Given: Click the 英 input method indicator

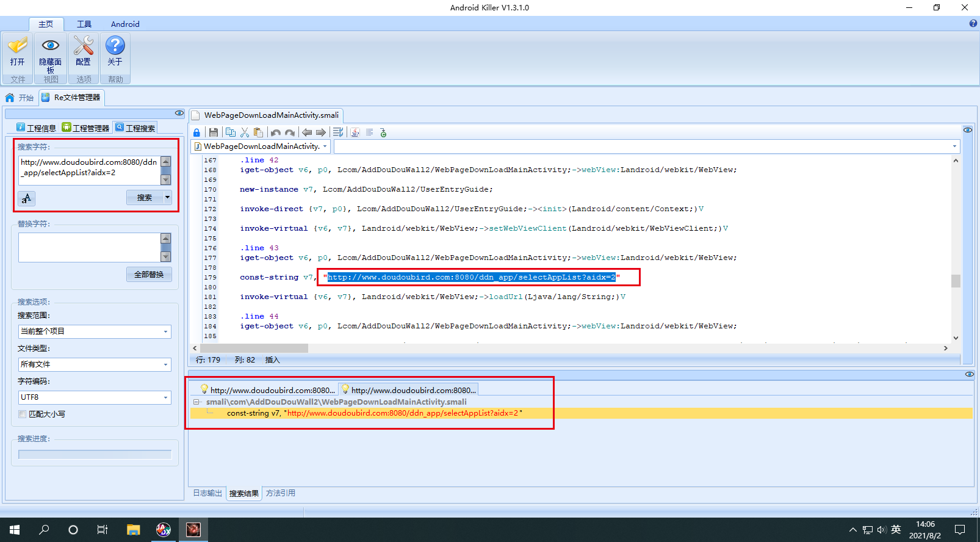Looking at the screenshot, I should coord(896,530).
